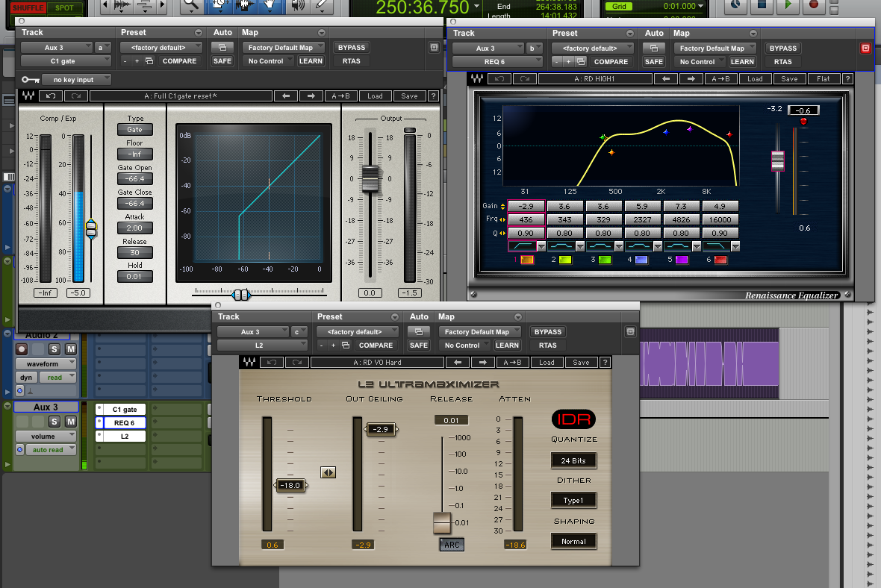This screenshot has width=881, height=588.
Task: Click the C1 gate Output fader handle
Action: [370, 179]
